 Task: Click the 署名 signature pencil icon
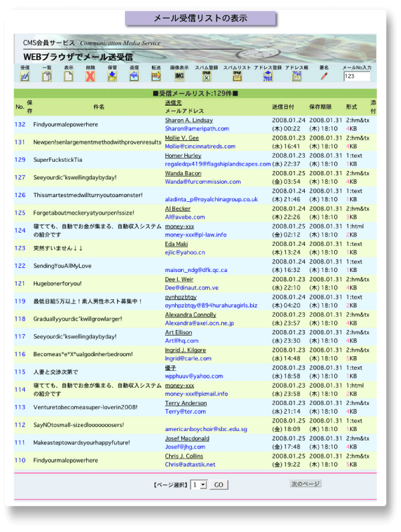tap(324, 76)
